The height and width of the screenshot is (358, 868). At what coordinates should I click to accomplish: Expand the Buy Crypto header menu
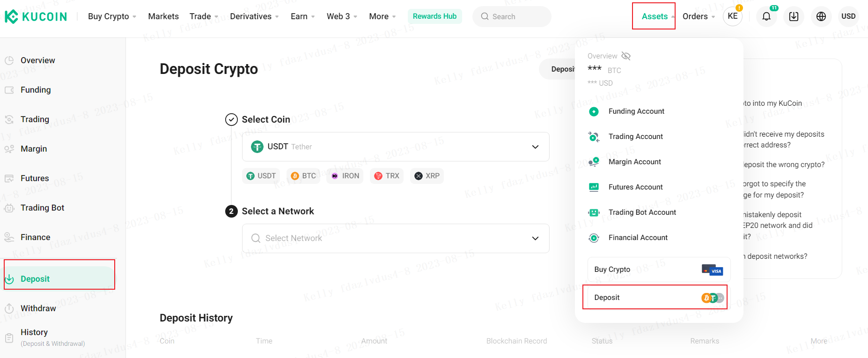click(x=112, y=16)
